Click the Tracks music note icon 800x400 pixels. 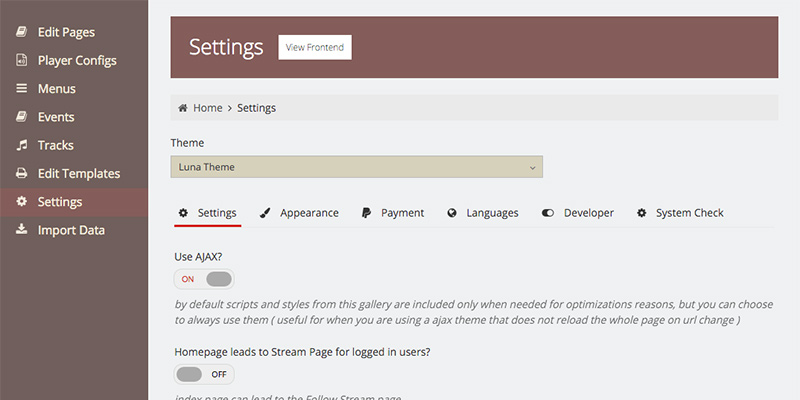tap(21, 145)
